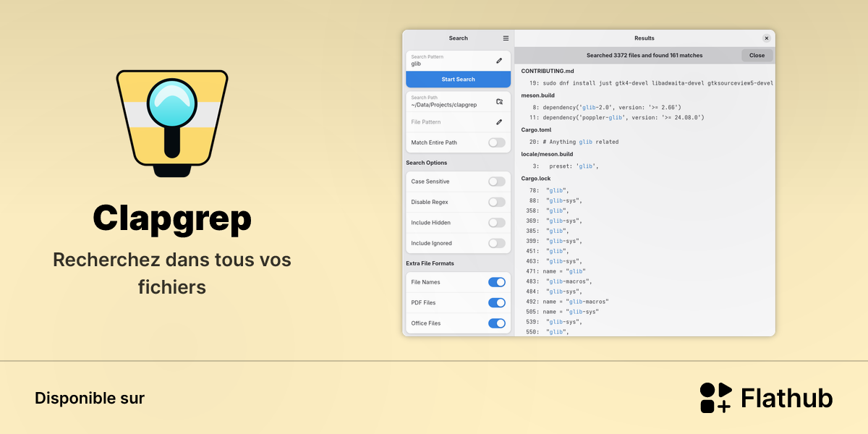Toggle Match Entire Path switch
The width and height of the screenshot is (868, 434).
[497, 142]
